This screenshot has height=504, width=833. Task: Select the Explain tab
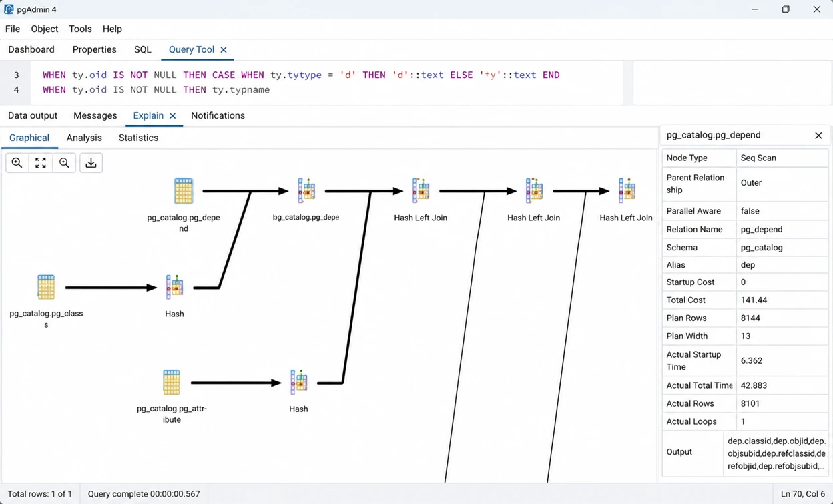148,115
